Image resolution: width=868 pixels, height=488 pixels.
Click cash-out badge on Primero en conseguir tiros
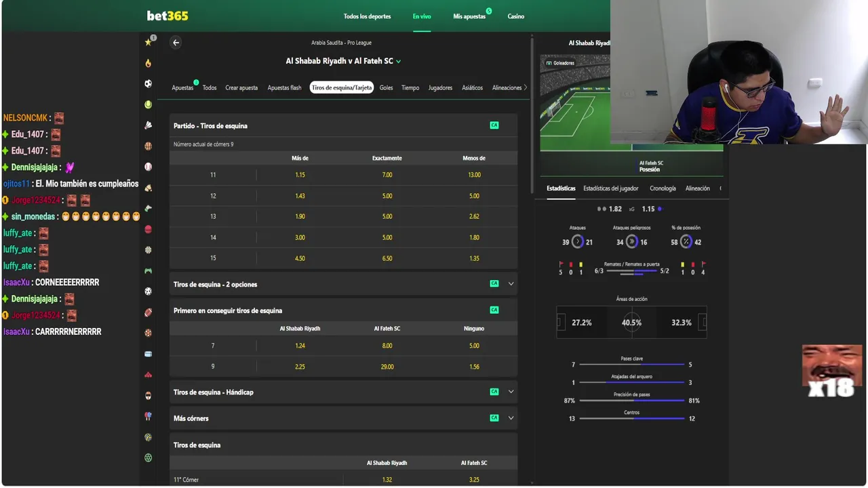click(494, 310)
